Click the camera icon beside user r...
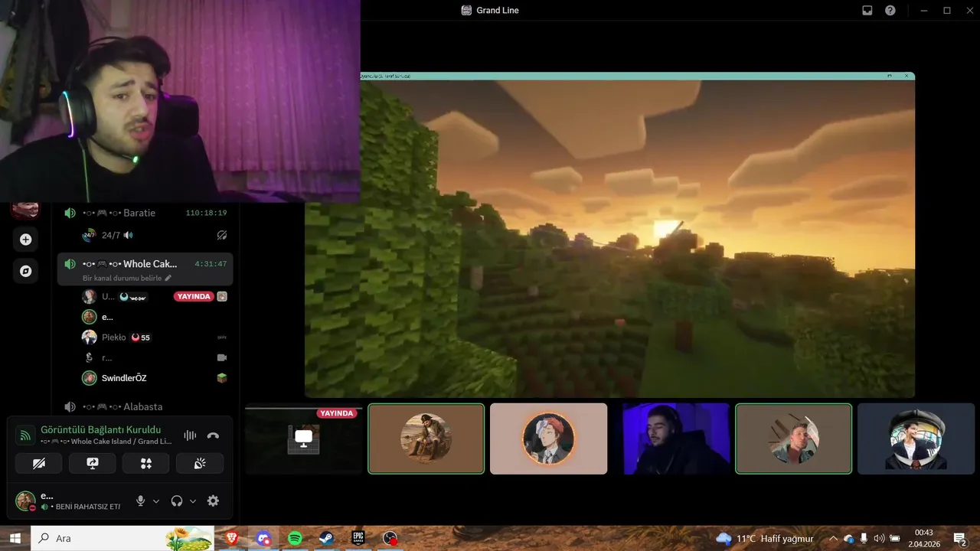This screenshot has height=551, width=980. point(222,357)
